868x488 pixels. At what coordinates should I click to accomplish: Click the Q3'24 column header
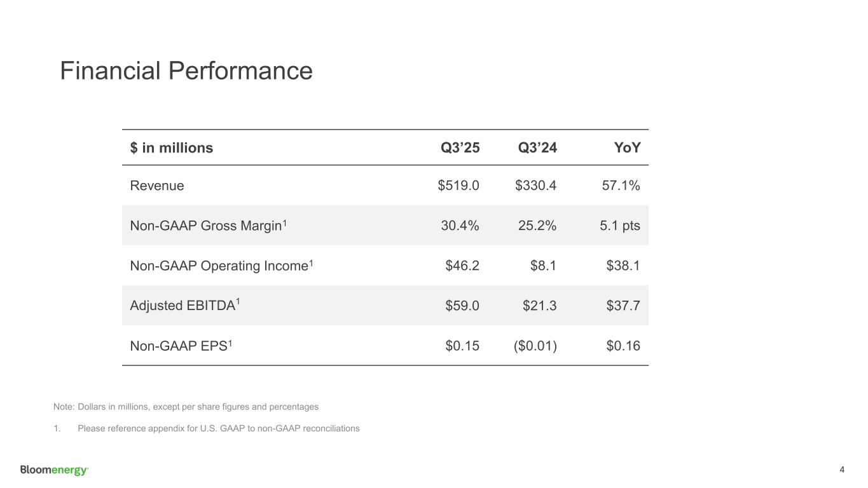tap(537, 148)
